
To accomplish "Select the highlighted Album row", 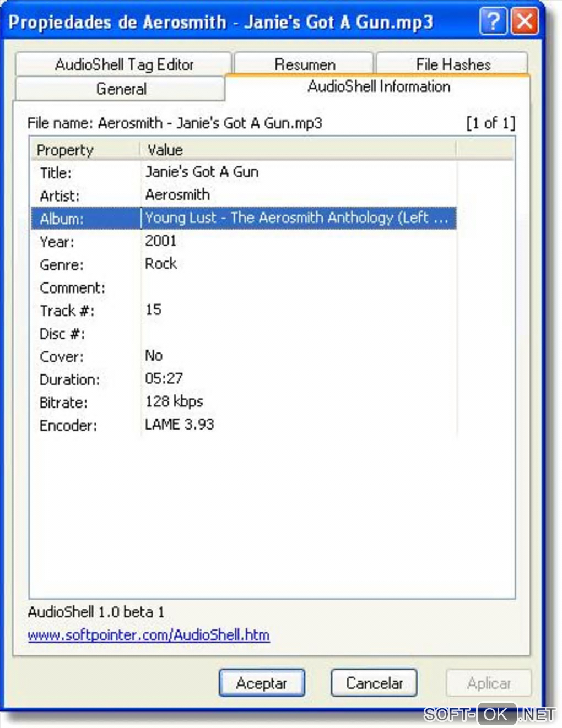I will click(244, 218).
